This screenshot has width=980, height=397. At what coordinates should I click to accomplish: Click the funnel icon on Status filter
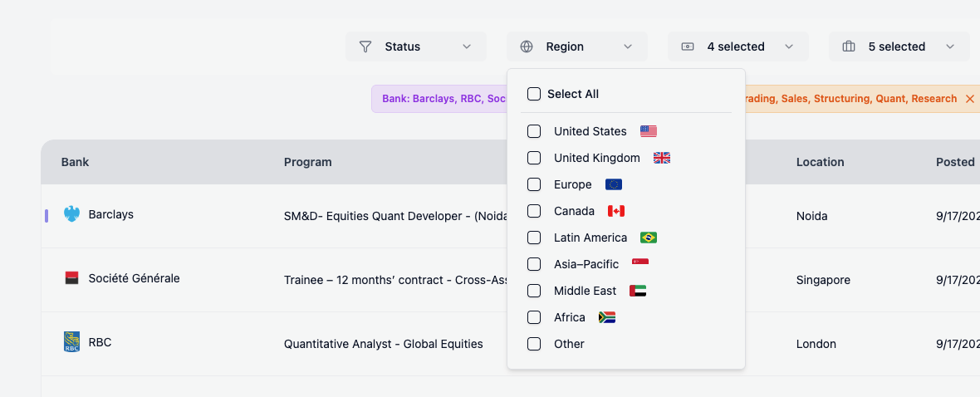[x=365, y=47]
